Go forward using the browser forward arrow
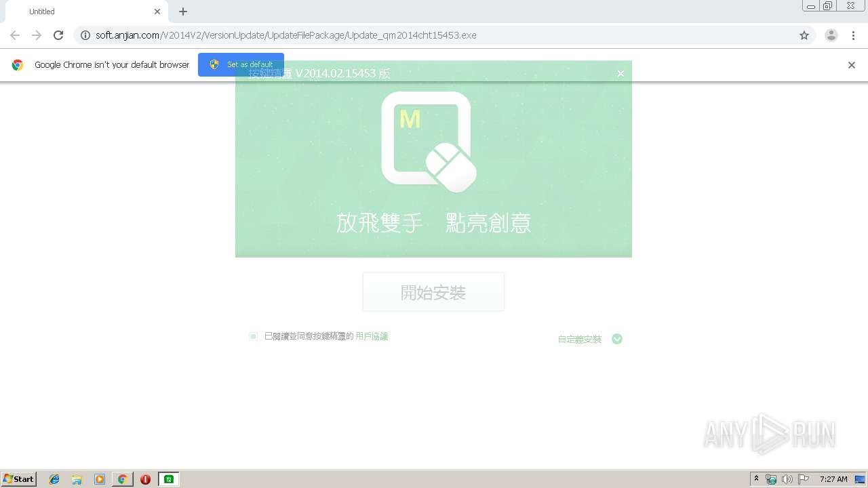The image size is (868, 488). [x=37, y=35]
